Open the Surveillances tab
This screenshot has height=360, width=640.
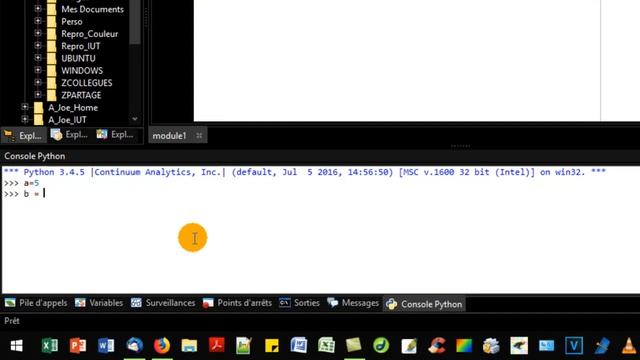point(163,303)
